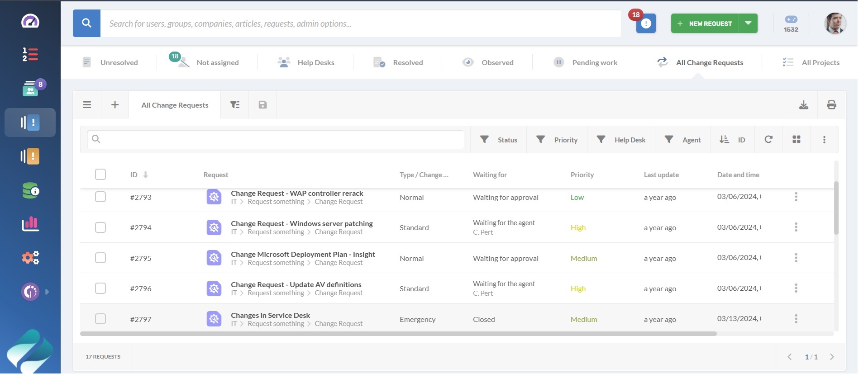Open the list toolbar more options menu
The height and width of the screenshot is (378, 868).
(824, 140)
